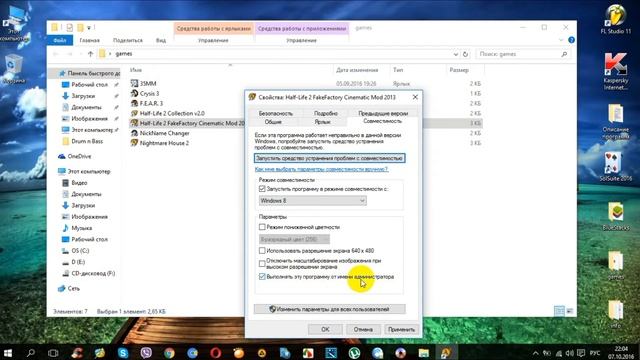Sort by the Имя column header

136,70
